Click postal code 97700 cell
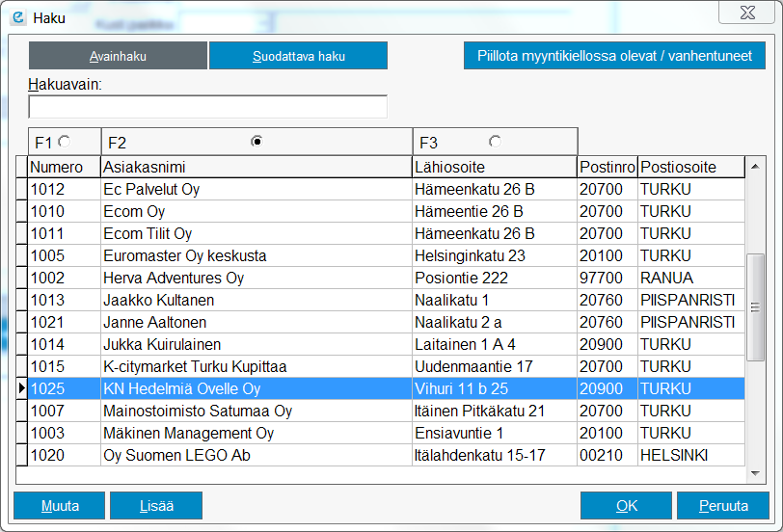783x532 pixels. coord(607,278)
